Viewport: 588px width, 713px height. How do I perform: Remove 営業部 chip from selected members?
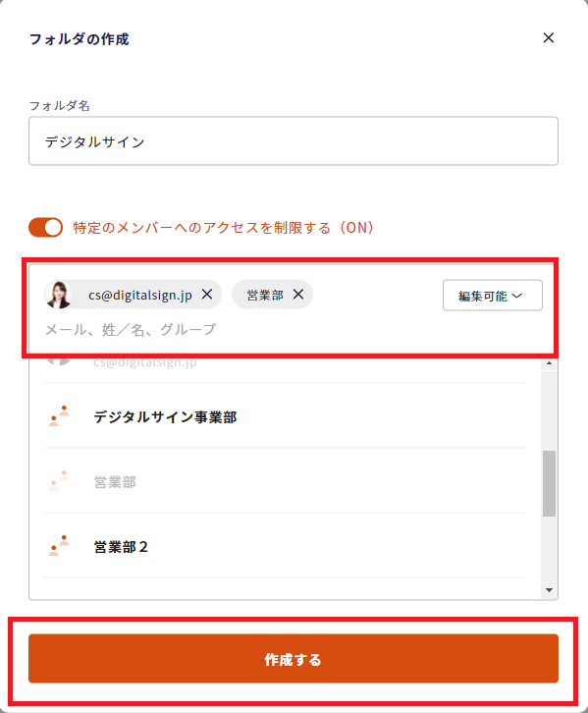298,295
